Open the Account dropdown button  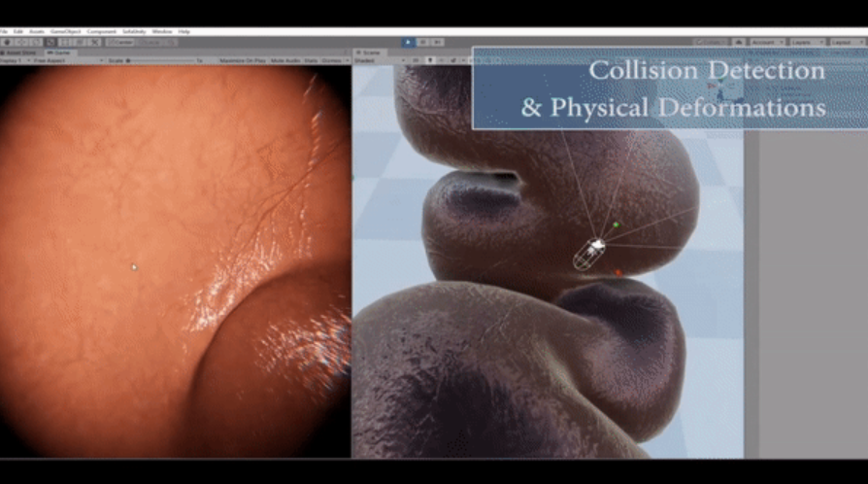click(x=766, y=42)
